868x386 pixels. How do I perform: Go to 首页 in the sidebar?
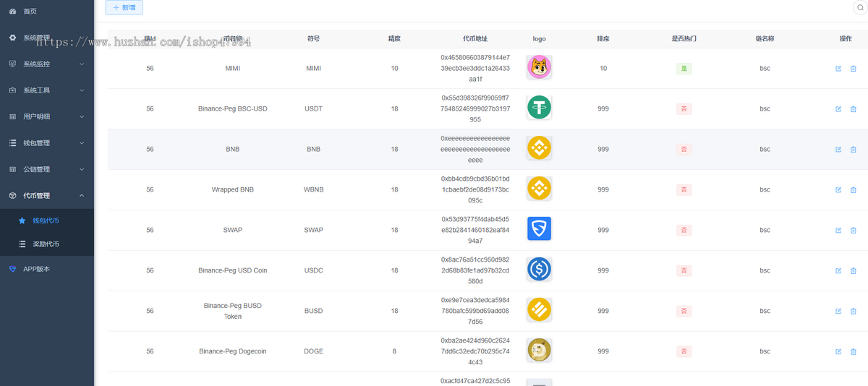(30, 12)
